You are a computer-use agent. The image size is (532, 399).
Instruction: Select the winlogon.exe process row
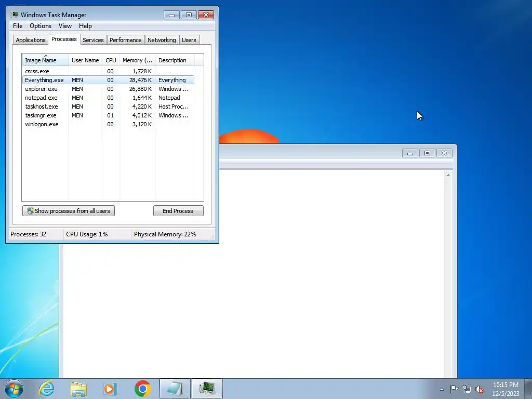108,124
